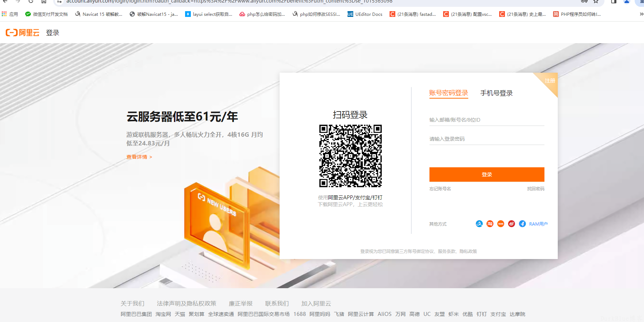
Task: Open the 关于我们 footer link
Action: [132, 304]
